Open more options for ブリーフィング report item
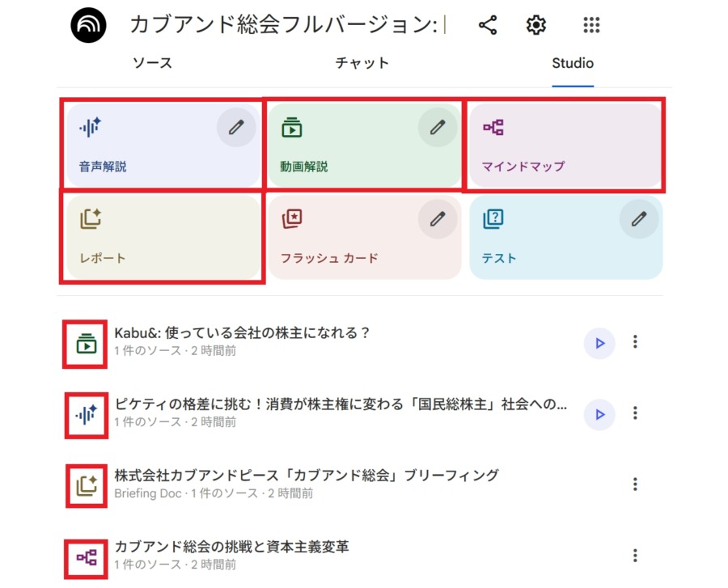 click(x=635, y=484)
